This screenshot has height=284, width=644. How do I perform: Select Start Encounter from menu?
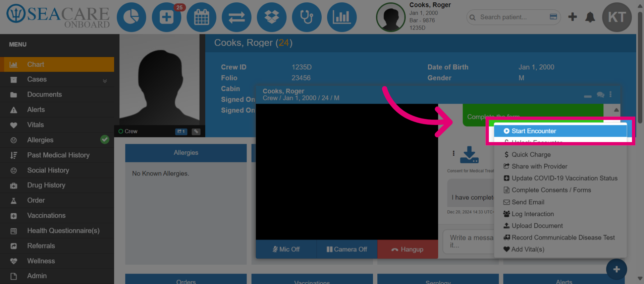point(560,131)
